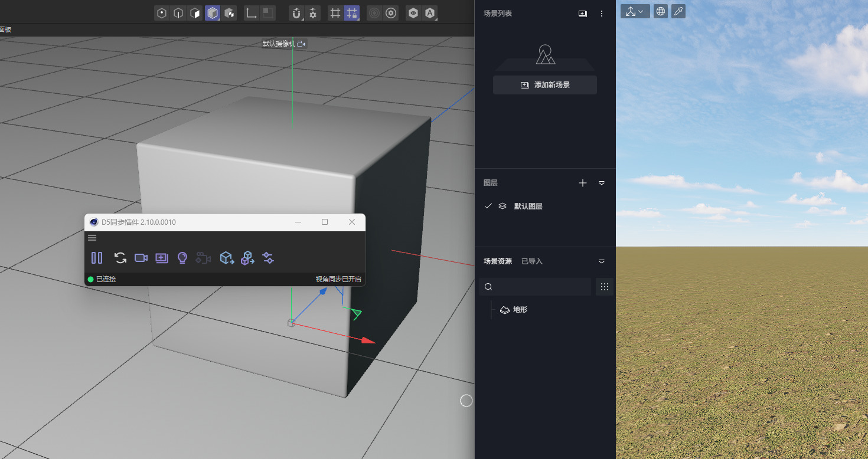Screen dimensions: 868x459
Task: Click the purple video camera icon
Action: [141, 258]
